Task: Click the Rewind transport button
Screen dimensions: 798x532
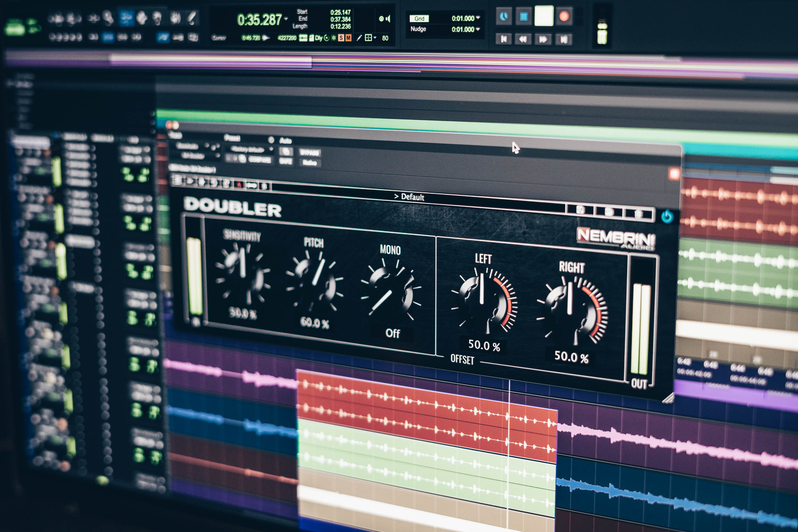Action: 523,39
